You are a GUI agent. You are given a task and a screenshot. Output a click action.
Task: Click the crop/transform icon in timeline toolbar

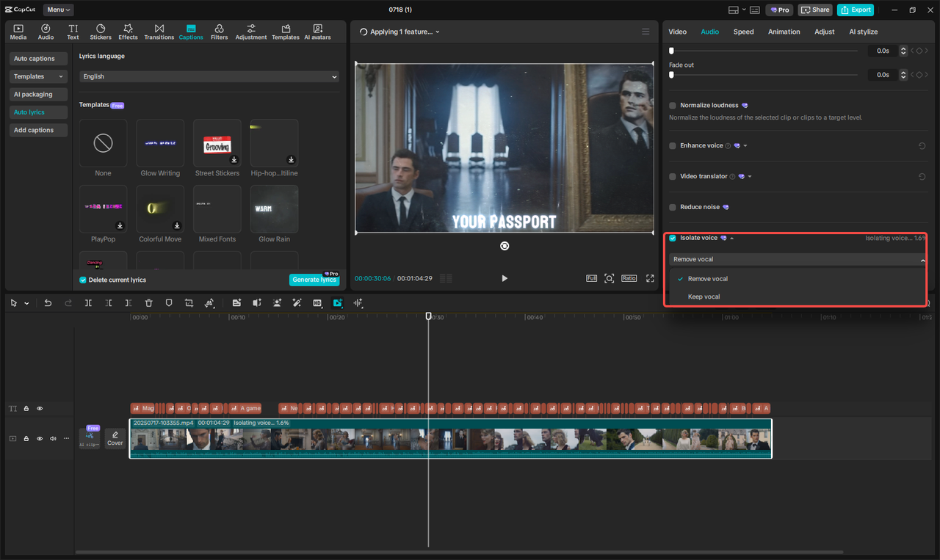[189, 302]
